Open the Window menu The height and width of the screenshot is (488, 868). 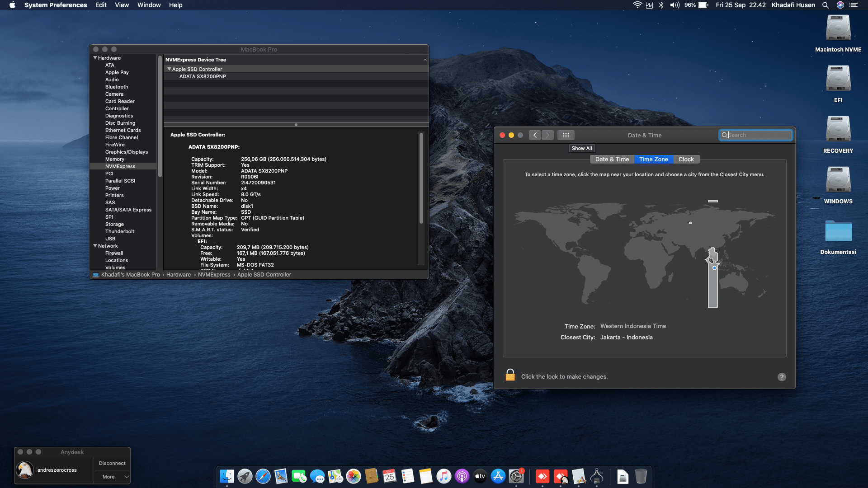coord(149,5)
